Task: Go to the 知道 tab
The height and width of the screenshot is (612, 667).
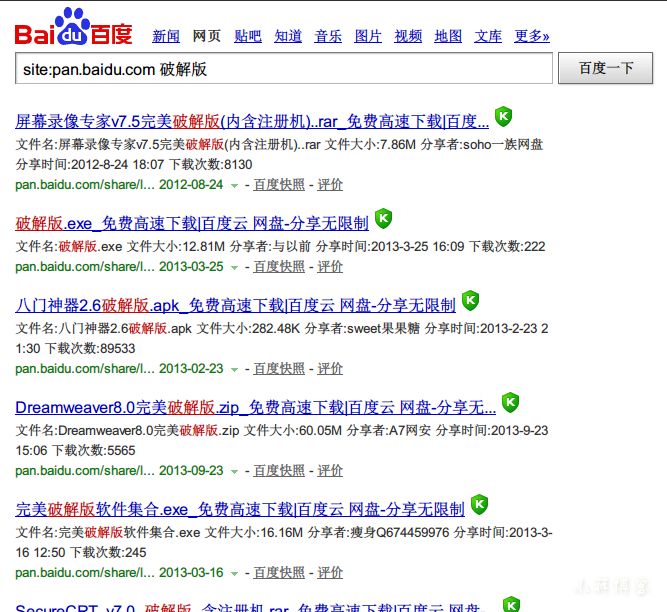Action: [x=288, y=36]
